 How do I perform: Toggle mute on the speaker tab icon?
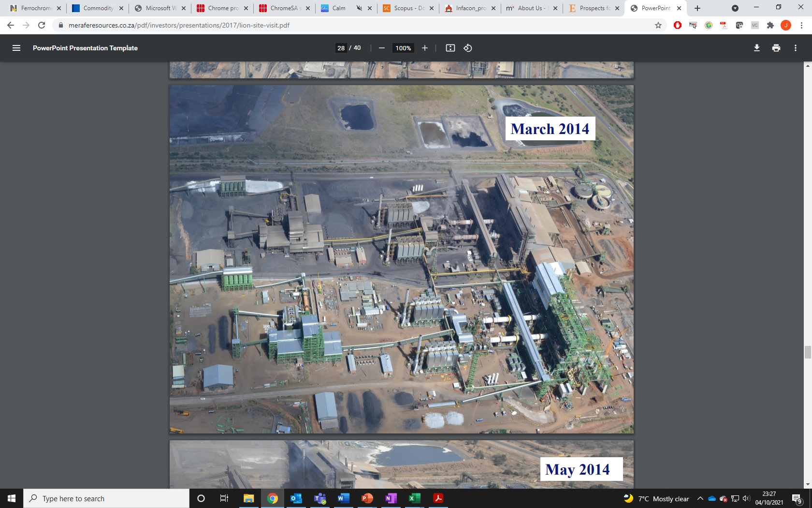[x=360, y=8]
